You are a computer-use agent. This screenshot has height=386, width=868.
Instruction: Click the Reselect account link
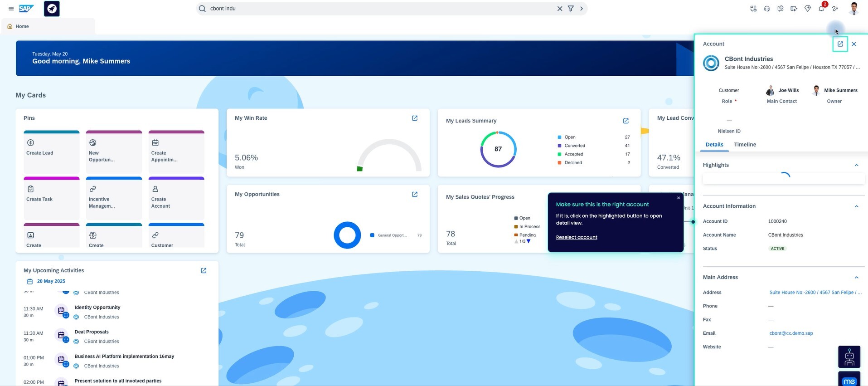[576, 237]
